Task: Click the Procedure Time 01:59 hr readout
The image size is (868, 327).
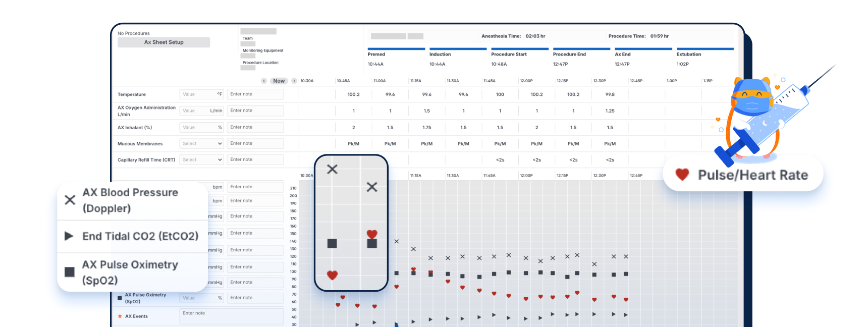Action: (638, 36)
